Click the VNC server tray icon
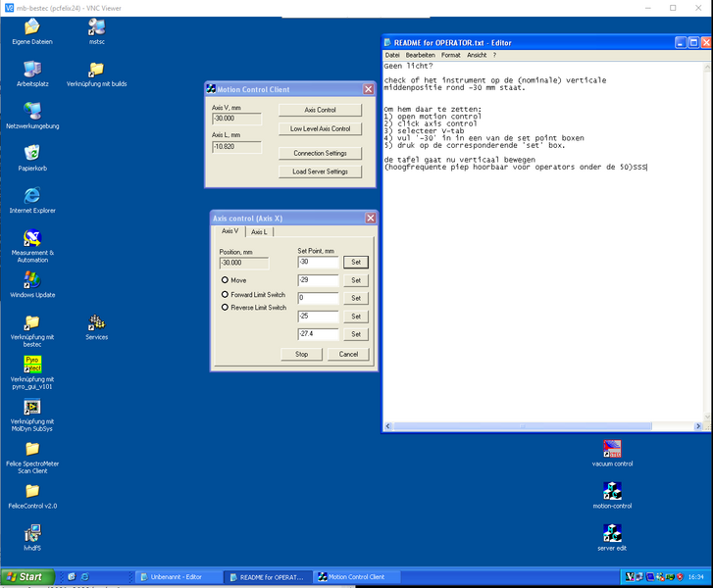This screenshot has height=588, width=713. click(x=630, y=577)
